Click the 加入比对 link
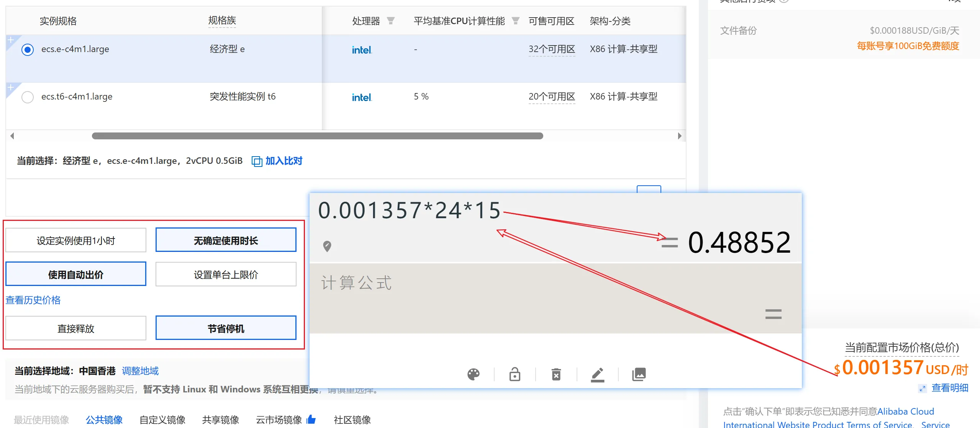 coord(284,161)
